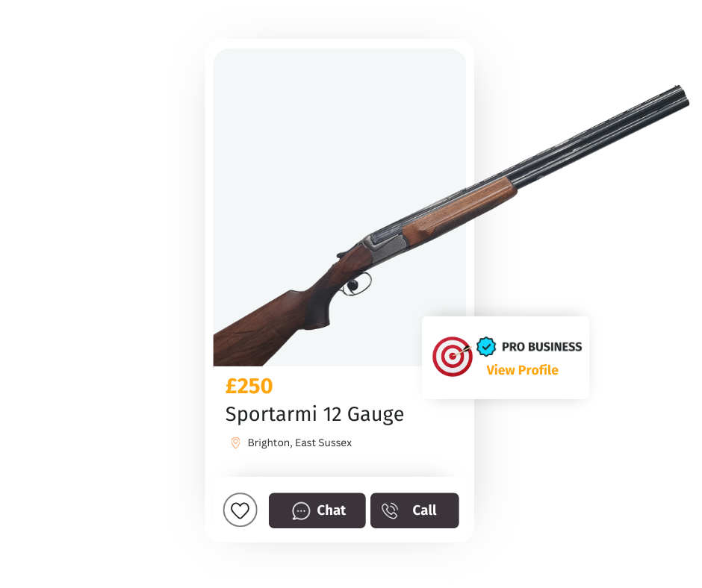The width and height of the screenshot is (702, 588).
Task: Select the Sportarmi 12 Gauge title
Action: click(x=314, y=414)
